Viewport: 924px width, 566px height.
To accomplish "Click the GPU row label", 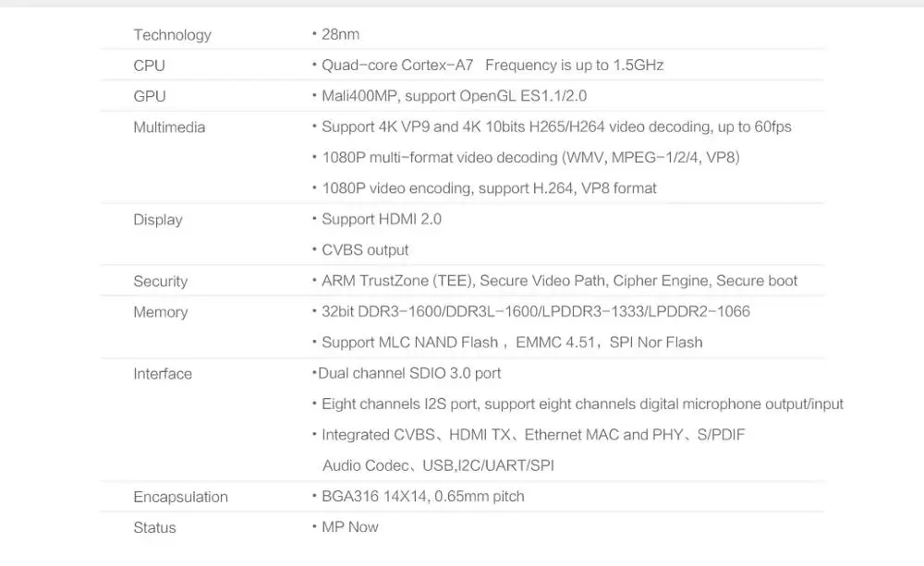I will coord(150,96).
